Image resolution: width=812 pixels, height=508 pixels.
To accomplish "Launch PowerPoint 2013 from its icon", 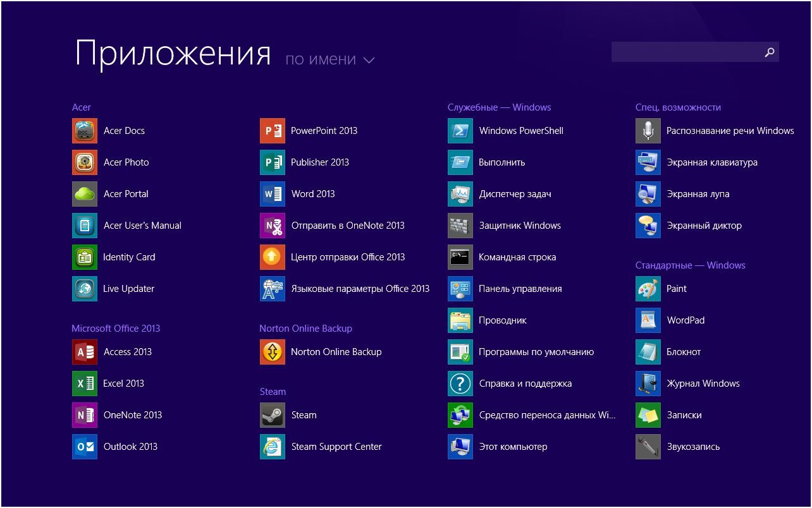I will click(273, 131).
